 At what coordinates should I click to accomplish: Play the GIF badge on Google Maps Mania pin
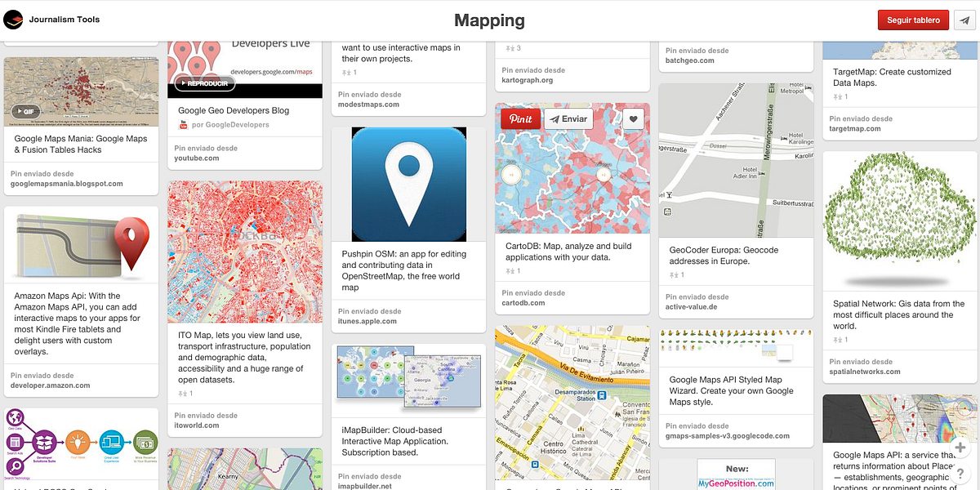click(x=25, y=112)
